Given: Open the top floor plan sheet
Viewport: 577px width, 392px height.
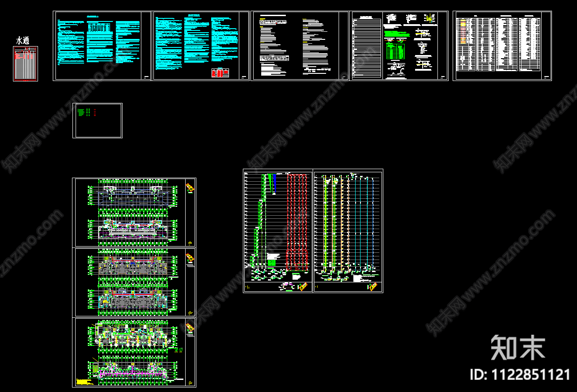Looking at the screenshot, I should [x=134, y=212].
